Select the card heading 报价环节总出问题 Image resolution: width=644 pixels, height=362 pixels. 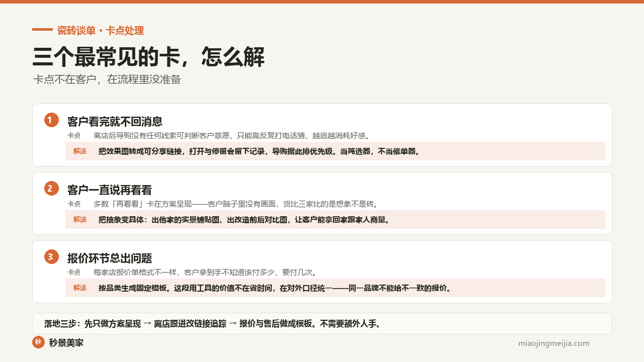pyautogui.click(x=110, y=258)
